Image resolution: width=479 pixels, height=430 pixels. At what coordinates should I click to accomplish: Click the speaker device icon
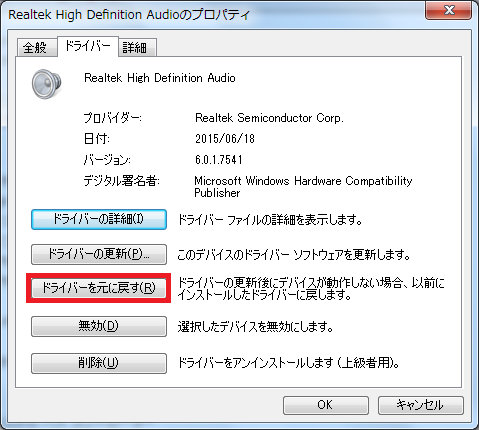click(x=47, y=84)
